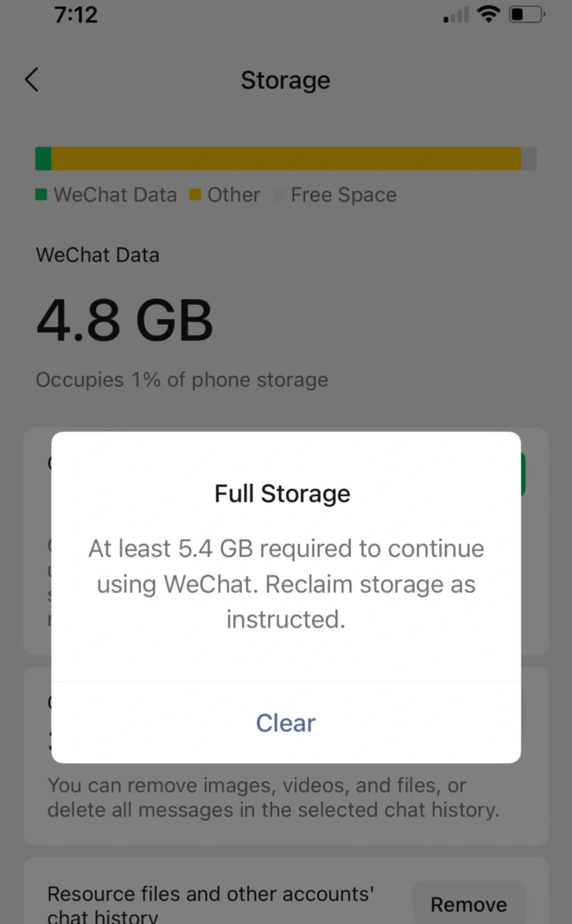Click the Clear button in dialog

pyautogui.click(x=286, y=723)
